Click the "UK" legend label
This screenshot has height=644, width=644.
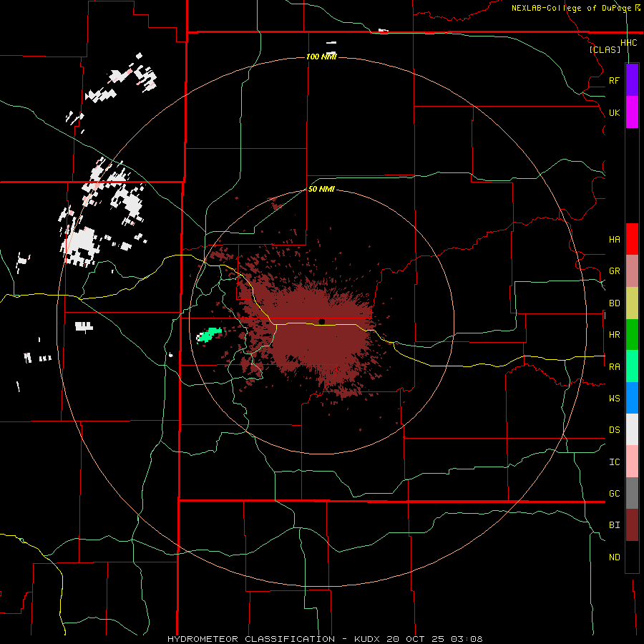[x=614, y=112]
